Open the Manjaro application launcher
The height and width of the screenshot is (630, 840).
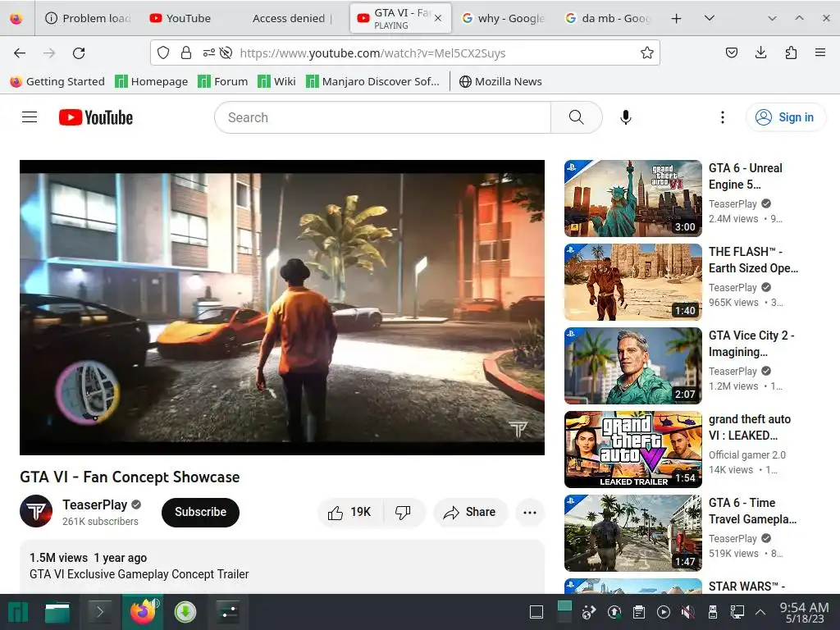click(18, 612)
